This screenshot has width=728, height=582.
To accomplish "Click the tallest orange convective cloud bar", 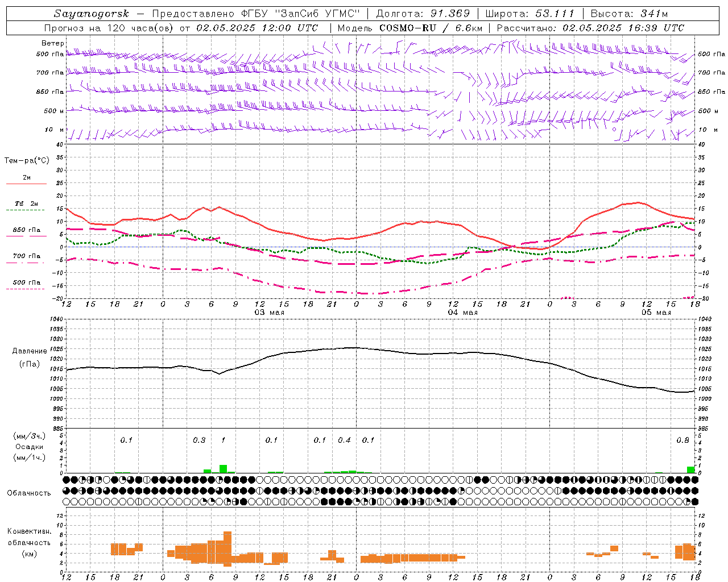I will click(227, 549).
